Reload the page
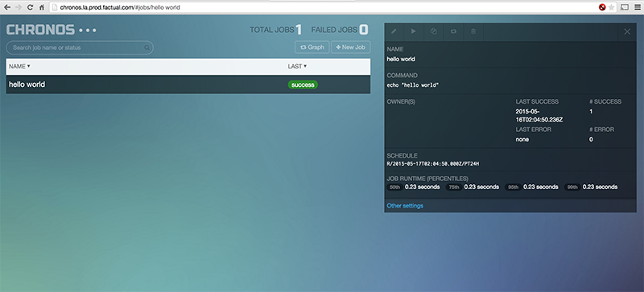 (x=30, y=7)
